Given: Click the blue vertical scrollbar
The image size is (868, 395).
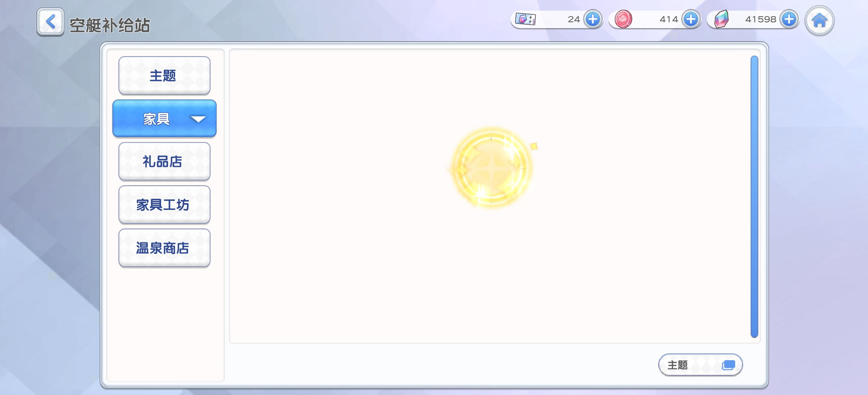Looking at the screenshot, I should point(754,197).
